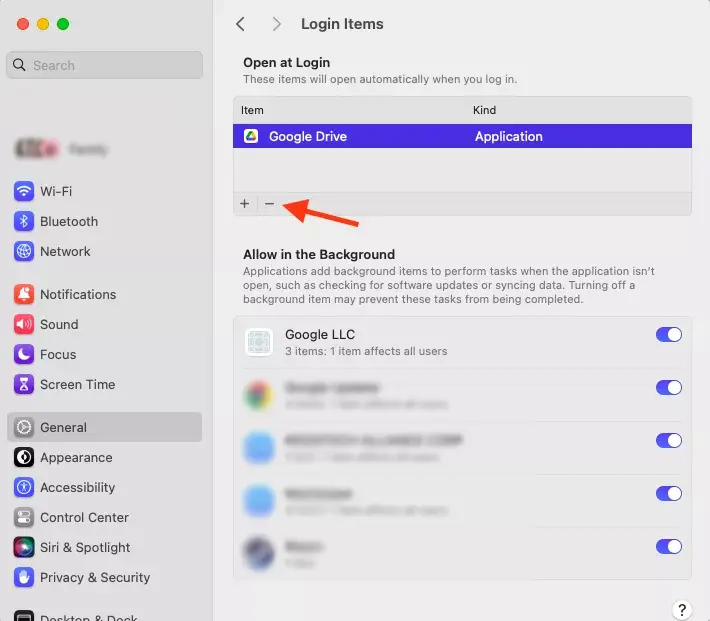This screenshot has width=710, height=621.
Task: Click the Bluetooth sidebar icon
Action: (x=24, y=221)
